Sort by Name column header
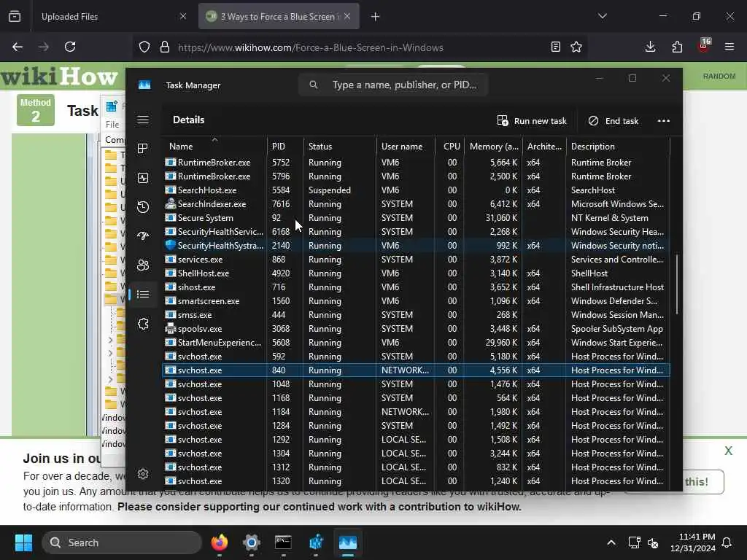The height and width of the screenshot is (560, 747). click(214, 146)
